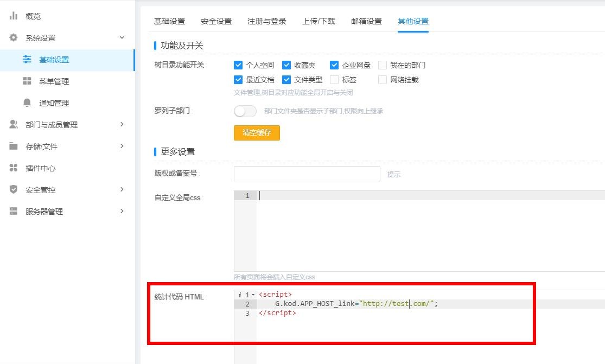This screenshot has width=605, height=364.
Task: Click the 概览 bar chart icon
Action: [x=14, y=16]
